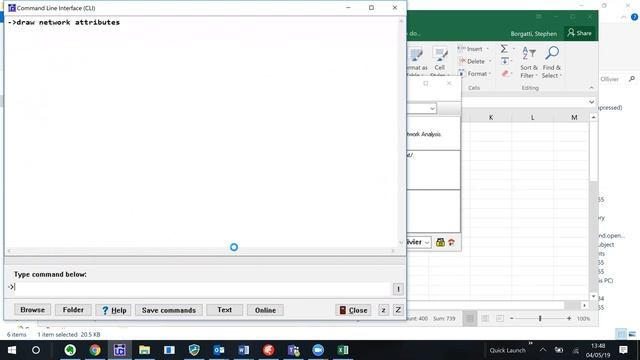Click Excel Clear eraser icon
640x360 pixels.
[x=505, y=73]
